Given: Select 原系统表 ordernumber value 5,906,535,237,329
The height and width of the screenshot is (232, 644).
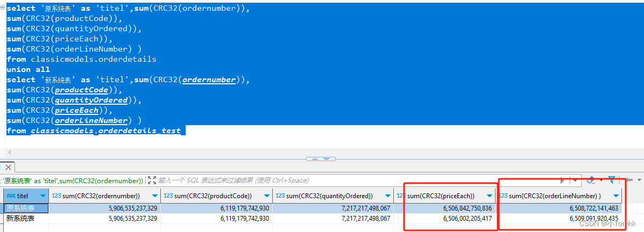Looking at the screenshot, I should tap(105, 208).
